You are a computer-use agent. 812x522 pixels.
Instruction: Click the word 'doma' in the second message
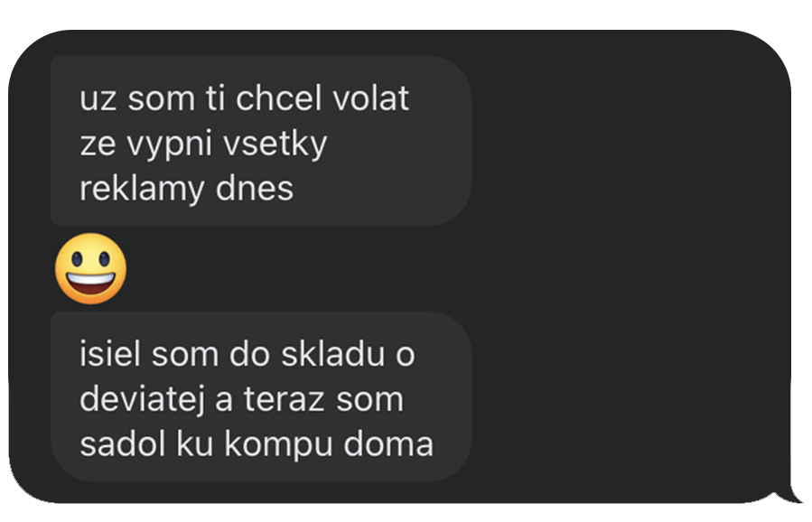pyautogui.click(x=388, y=443)
